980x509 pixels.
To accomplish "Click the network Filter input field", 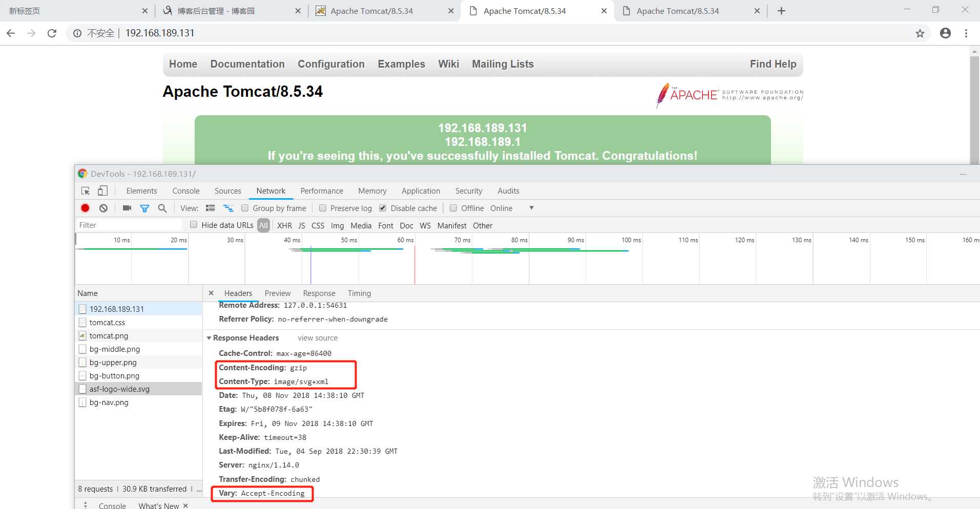I will pyautogui.click(x=129, y=225).
